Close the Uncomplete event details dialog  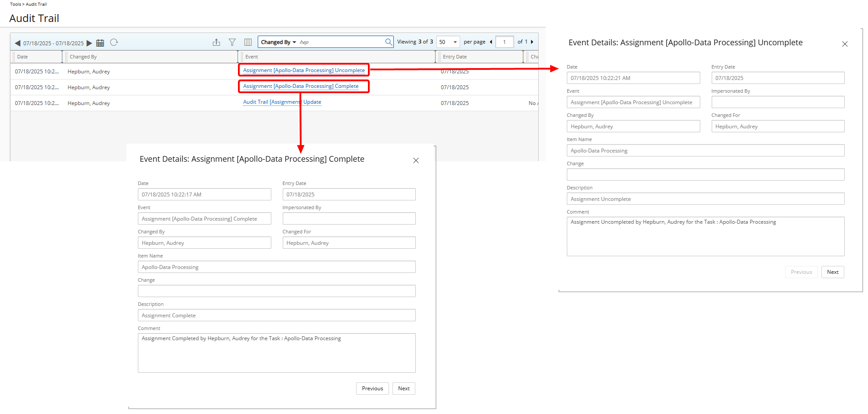click(x=845, y=44)
